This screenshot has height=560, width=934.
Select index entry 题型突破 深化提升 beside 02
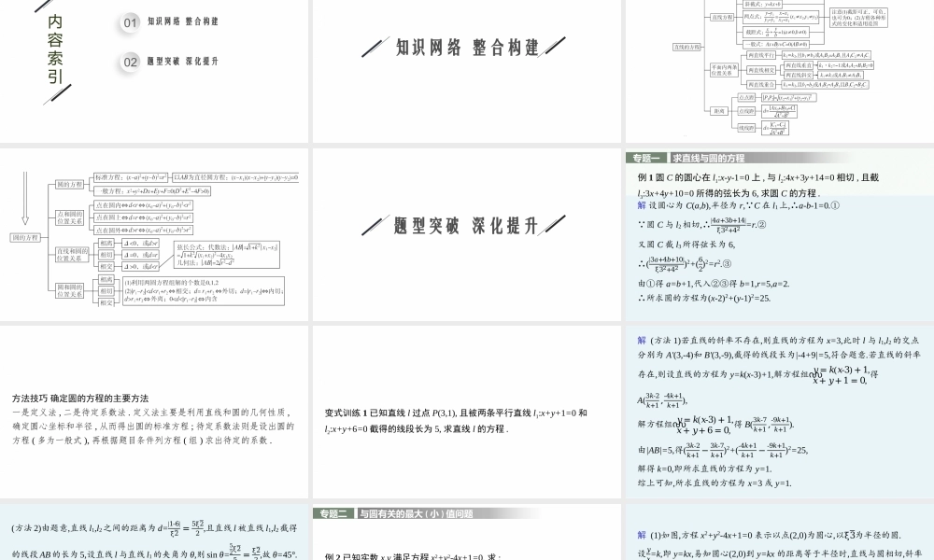(183, 62)
